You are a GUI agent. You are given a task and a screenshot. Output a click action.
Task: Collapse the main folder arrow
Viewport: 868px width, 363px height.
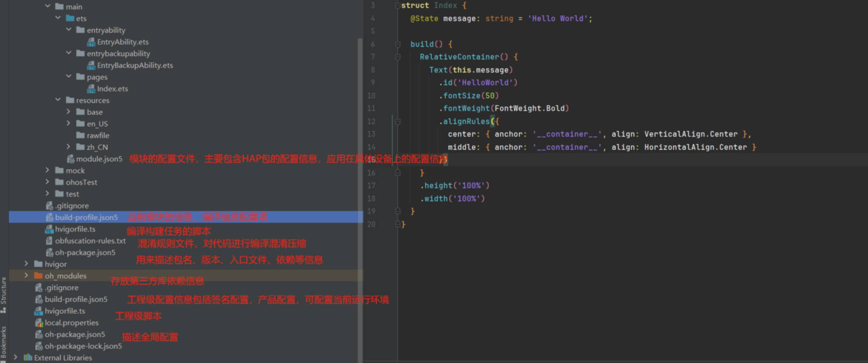(x=48, y=6)
